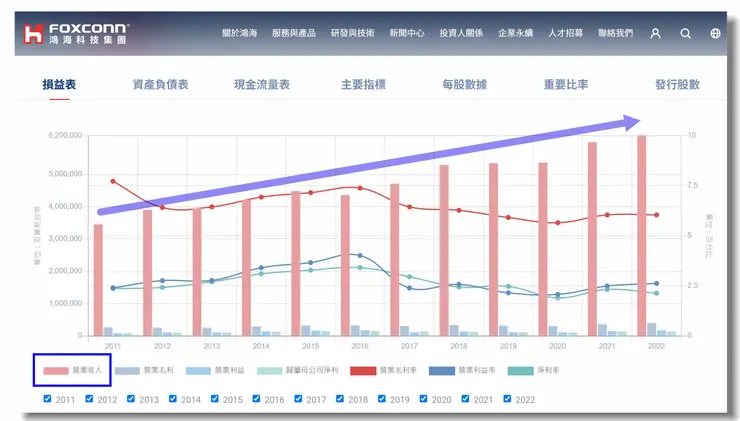The image size is (740, 421).
Task: Click the 2016 revenue bar
Action: pos(345,265)
